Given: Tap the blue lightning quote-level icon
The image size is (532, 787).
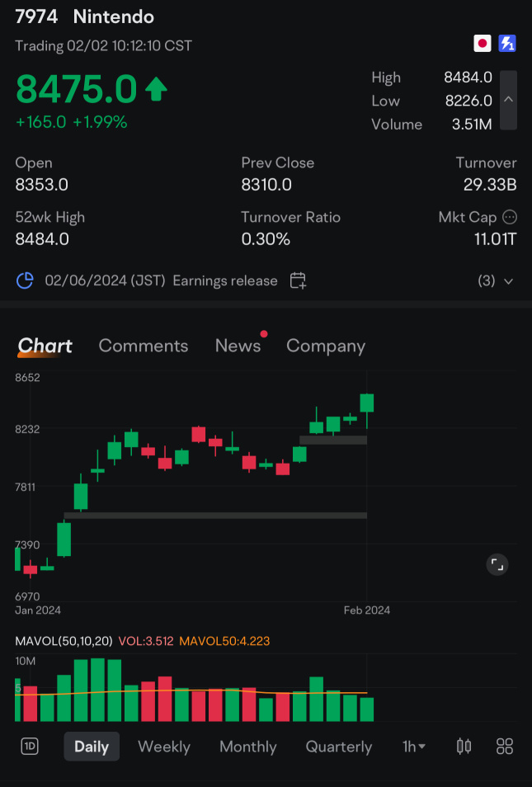Looking at the screenshot, I should coord(507,44).
